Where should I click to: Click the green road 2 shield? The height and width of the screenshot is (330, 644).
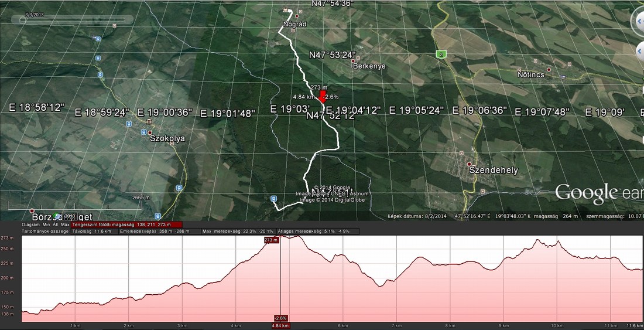coord(440,55)
